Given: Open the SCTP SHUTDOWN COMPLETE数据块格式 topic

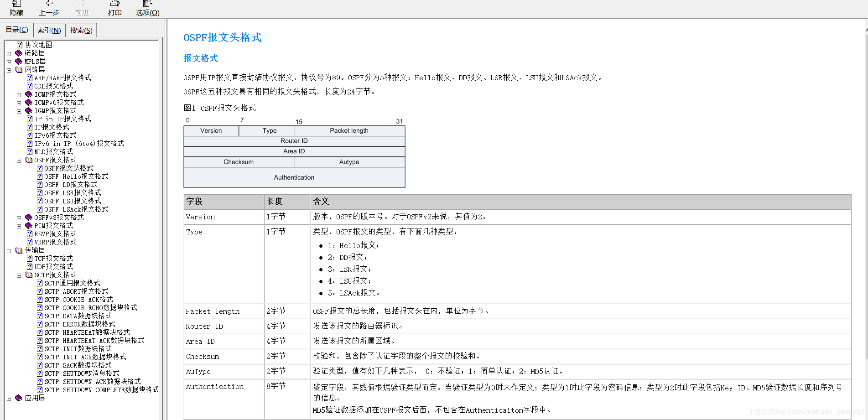Looking at the screenshot, I should (101, 390).
